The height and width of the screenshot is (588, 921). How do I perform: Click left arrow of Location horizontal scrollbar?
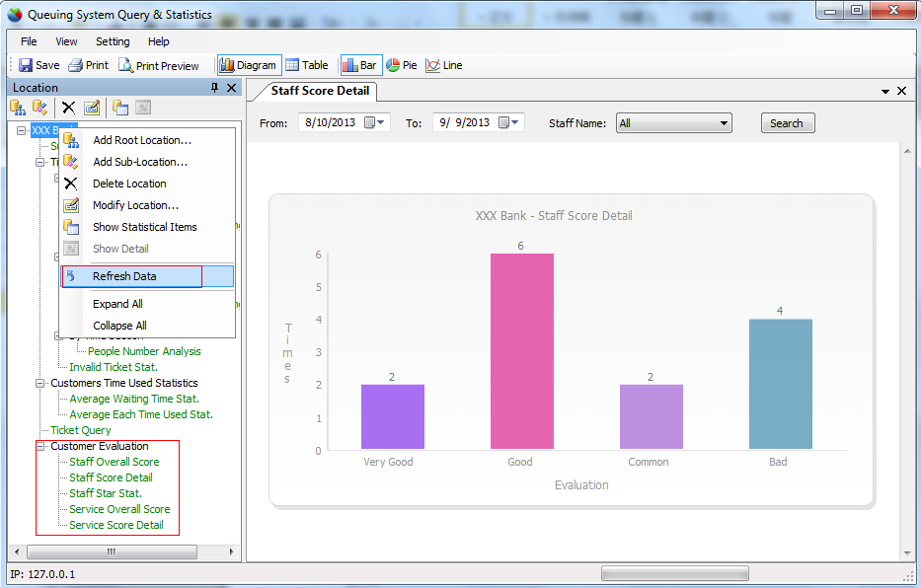coord(17,551)
